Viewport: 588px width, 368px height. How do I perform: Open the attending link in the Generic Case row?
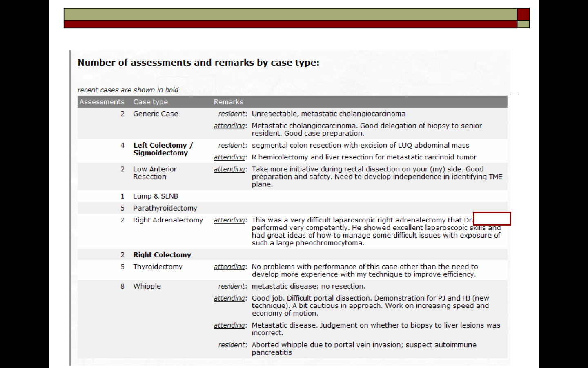[230, 126]
